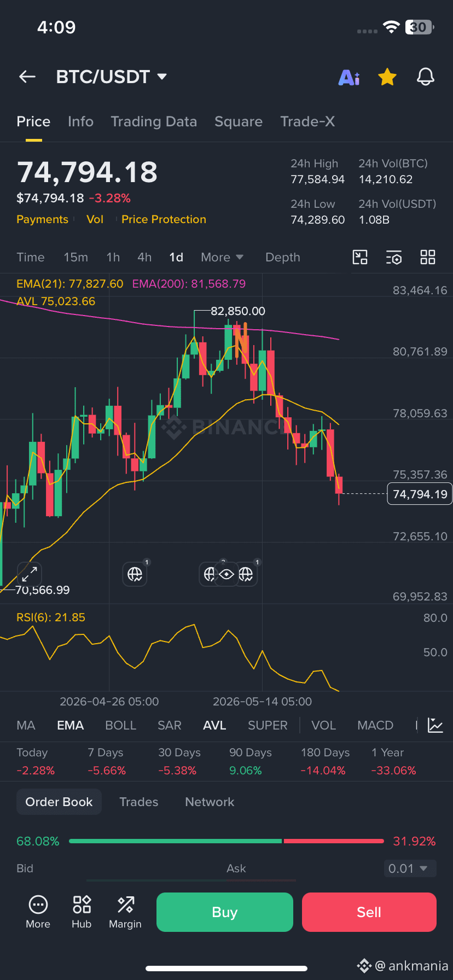Tap the 90 Days 9.06% value
Viewport: 453px width, 980px height.
click(246, 771)
